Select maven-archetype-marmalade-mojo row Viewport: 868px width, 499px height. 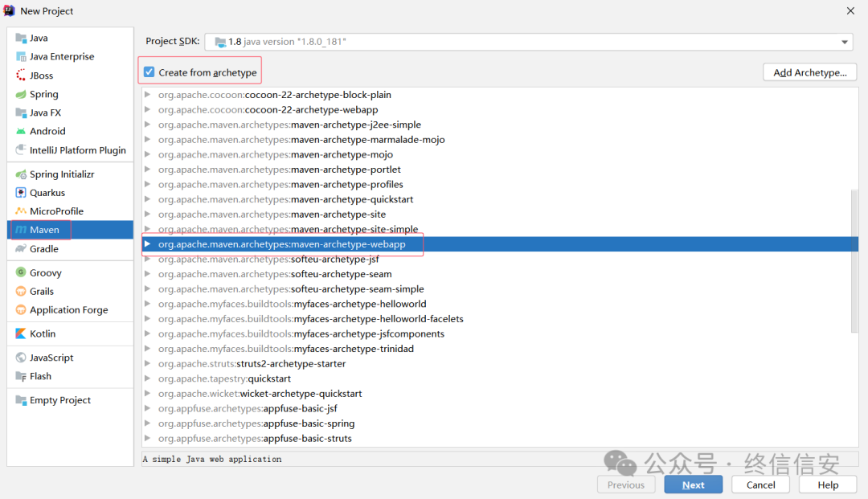click(500, 139)
